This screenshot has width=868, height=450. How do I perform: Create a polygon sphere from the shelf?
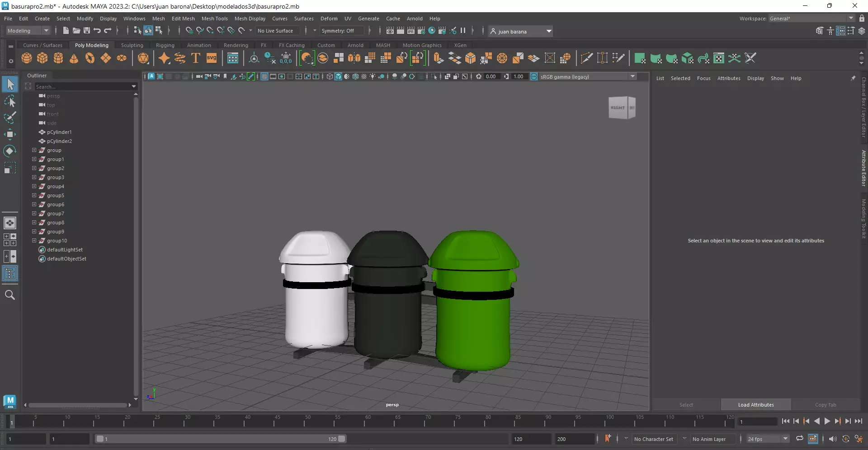27,58
